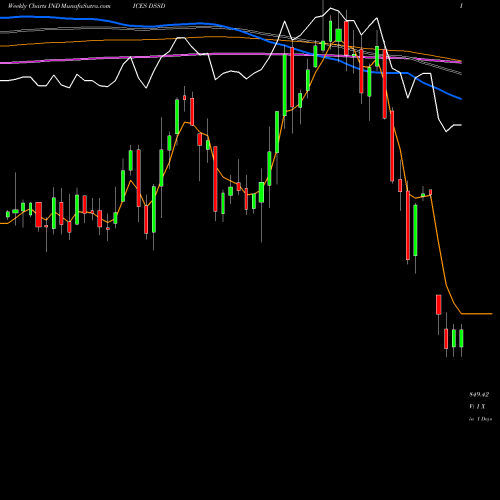Click the 'in 1 Days' label
This screenshot has height=500, width=500.
(480, 419)
